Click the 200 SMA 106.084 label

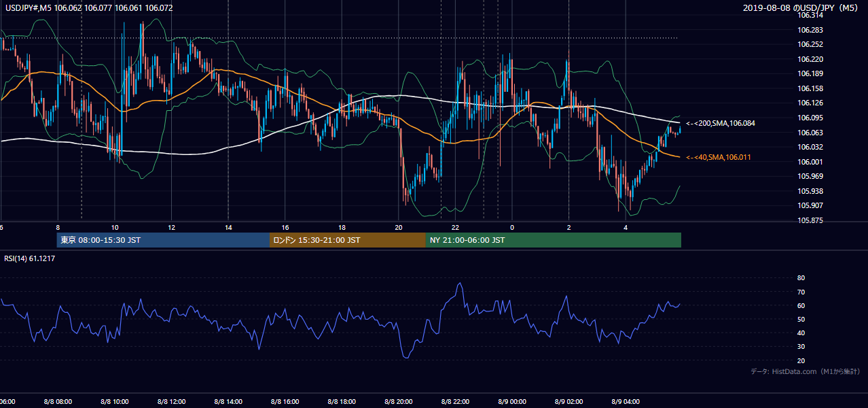coord(721,124)
